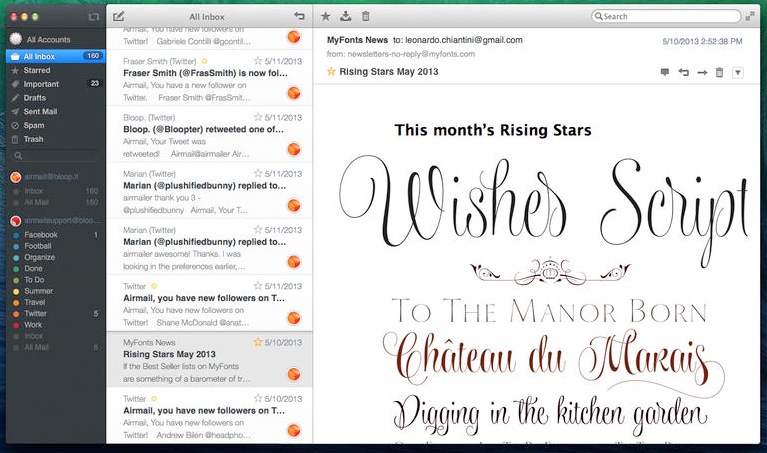Open the more actions dropdown arrow in header

(x=738, y=72)
